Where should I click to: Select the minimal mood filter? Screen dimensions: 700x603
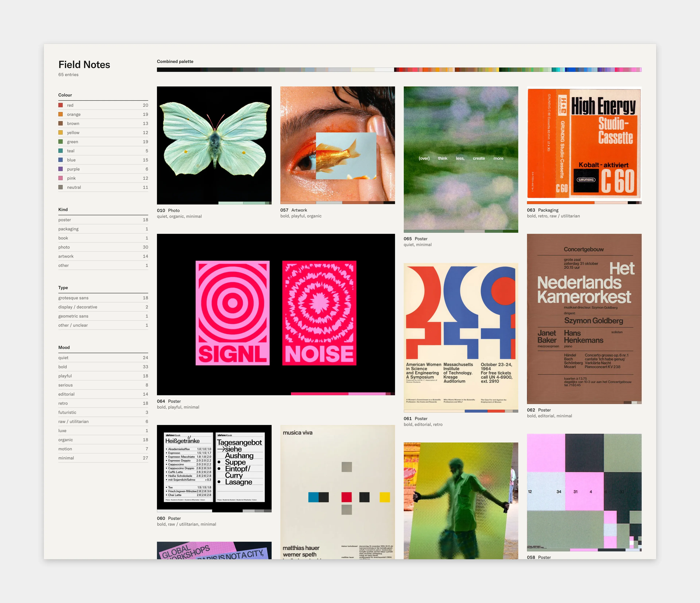tap(103, 458)
